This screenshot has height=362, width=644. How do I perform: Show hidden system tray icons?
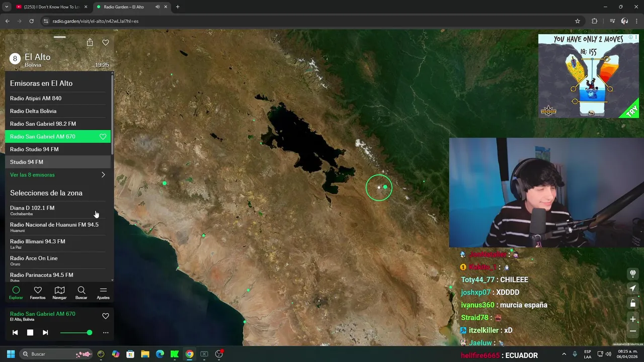[x=564, y=354]
